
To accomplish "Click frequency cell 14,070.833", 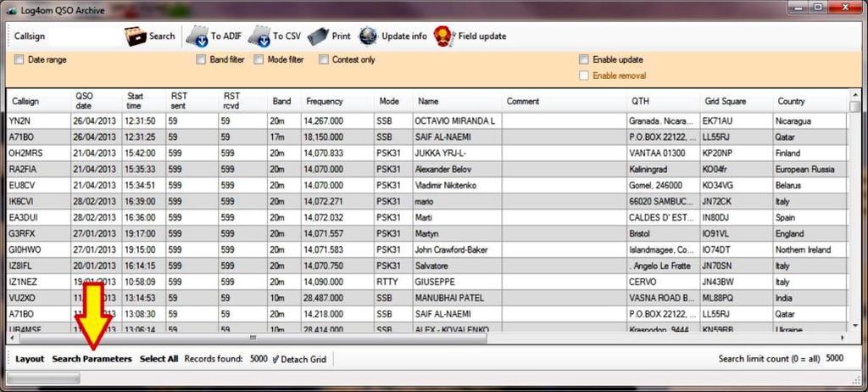I will click(x=337, y=153).
